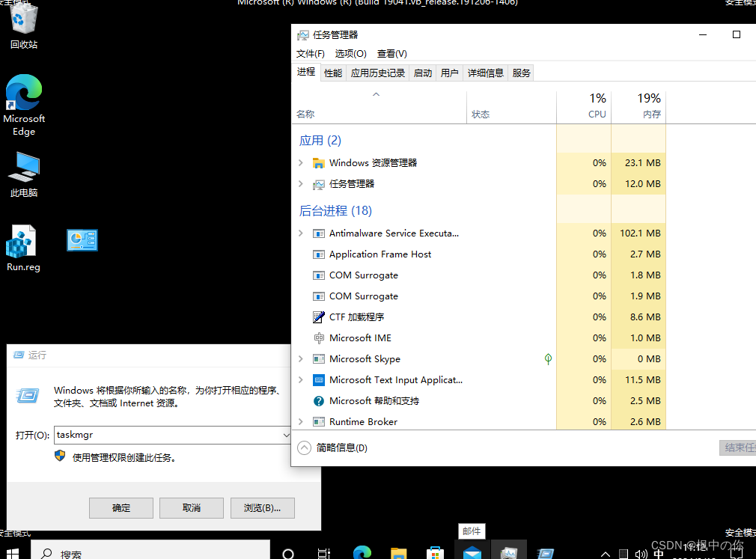Expand the Runtime Broker process group
Image resolution: width=756 pixels, height=559 pixels.
coord(301,422)
